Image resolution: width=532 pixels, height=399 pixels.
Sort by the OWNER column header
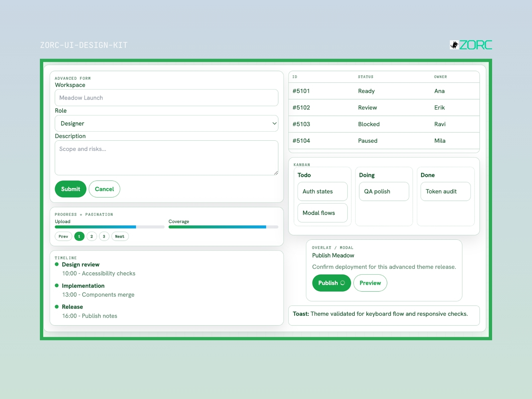441,77
